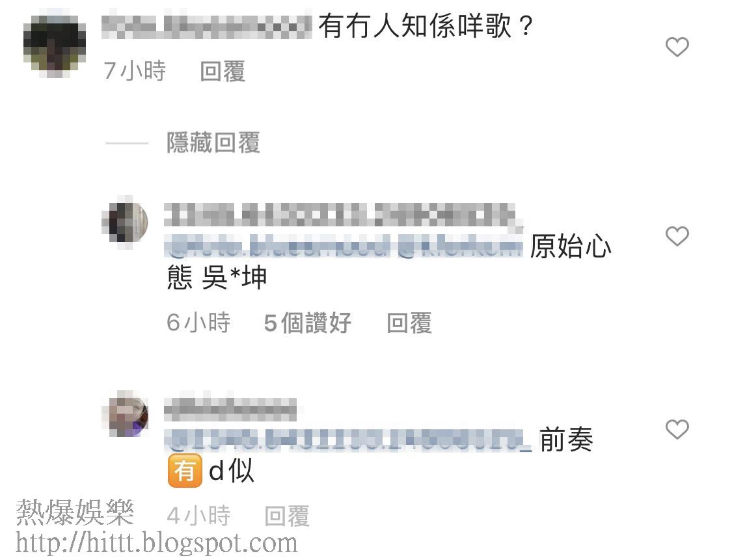Click the hittt.blogspot.com watermark URL
Image resolution: width=732 pixels, height=560 pixels.
coord(157,542)
